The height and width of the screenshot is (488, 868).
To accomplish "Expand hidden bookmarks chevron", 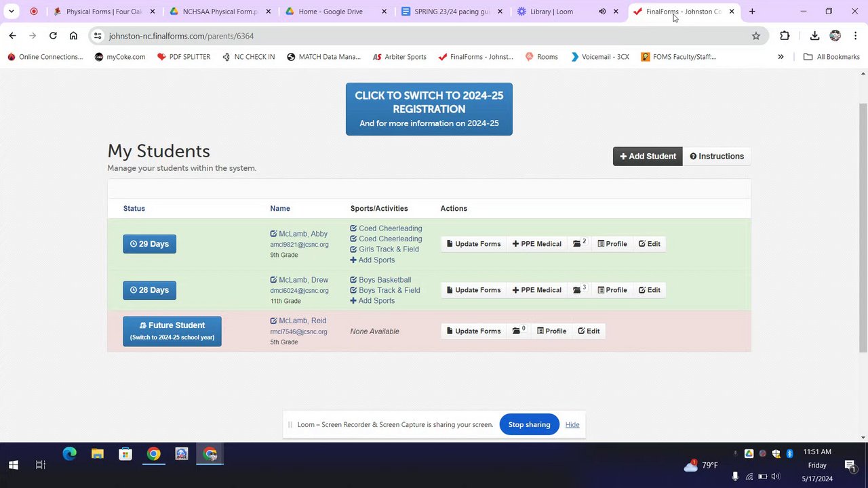I will [781, 57].
